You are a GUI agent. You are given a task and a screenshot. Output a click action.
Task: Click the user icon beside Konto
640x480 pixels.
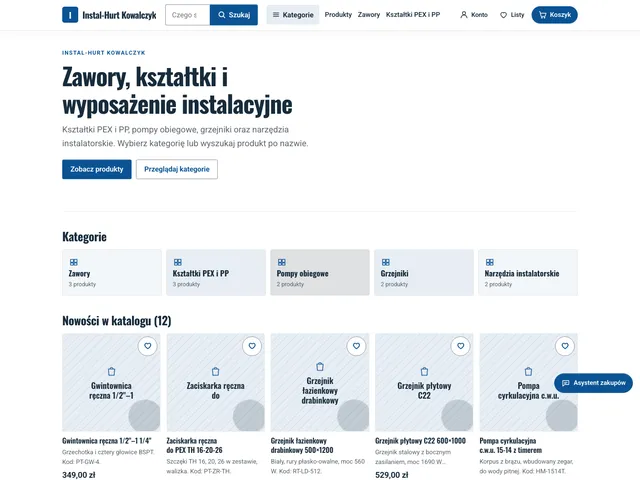464,15
